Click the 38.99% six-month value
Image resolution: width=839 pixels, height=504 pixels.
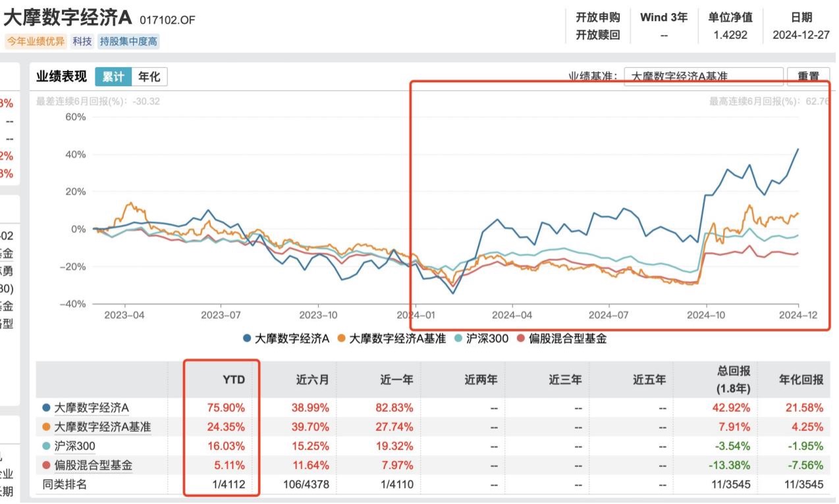[x=310, y=407]
